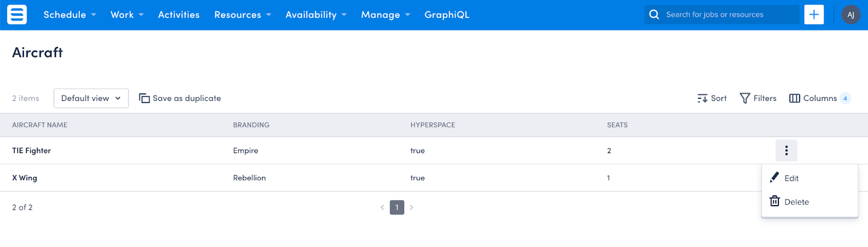Go to previous page arrow
This screenshot has height=247, width=868.
click(382, 207)
